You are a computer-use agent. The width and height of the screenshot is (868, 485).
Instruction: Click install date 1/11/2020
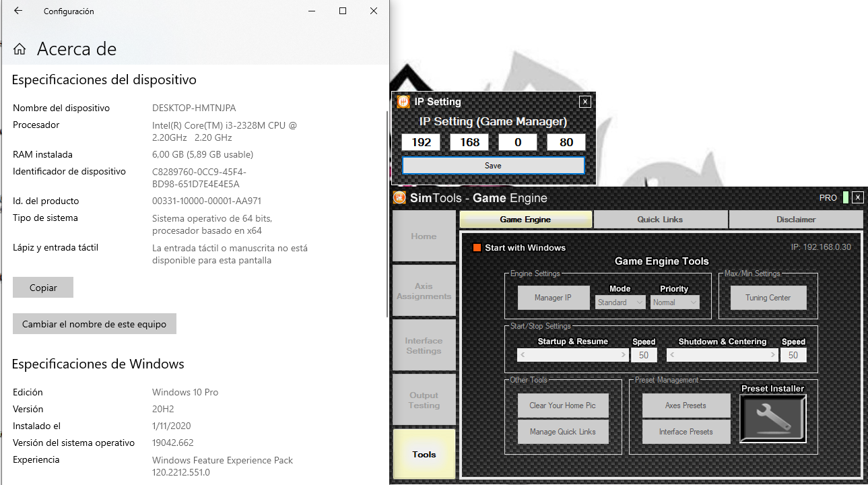172,426
